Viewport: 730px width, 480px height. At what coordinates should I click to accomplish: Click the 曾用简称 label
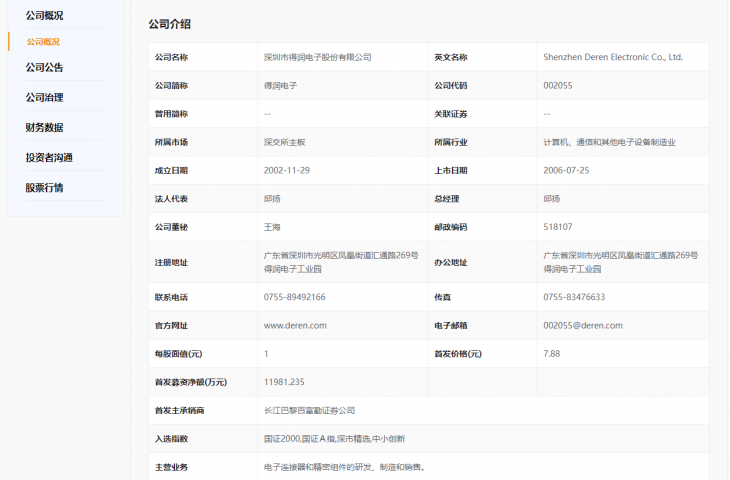(171, 114)
